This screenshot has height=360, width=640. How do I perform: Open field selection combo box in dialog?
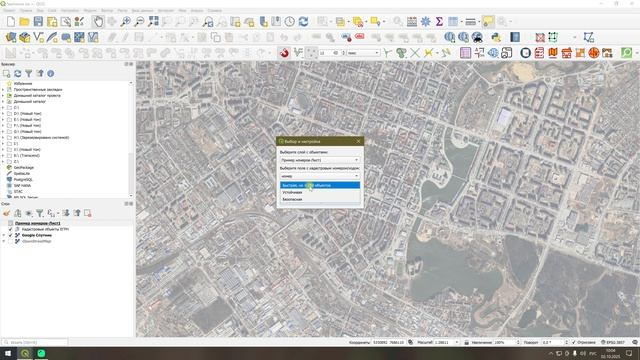click(320, 176)
